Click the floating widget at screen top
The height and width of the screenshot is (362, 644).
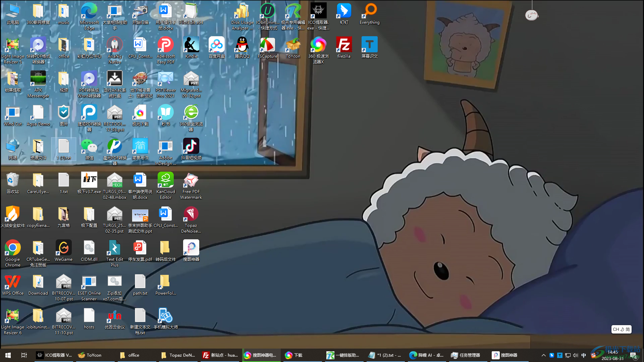click(532, 15)
